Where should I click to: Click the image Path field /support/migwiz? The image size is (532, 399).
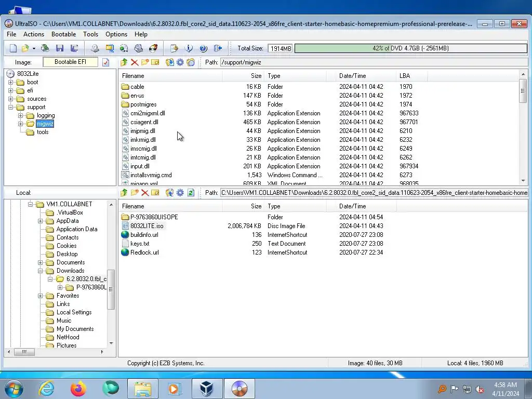[374, 62]
